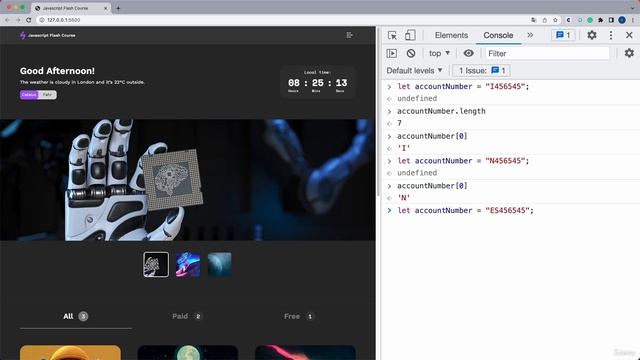View site information icon in address bar
The height and width of the screenshot is (360, 640).
tap(42, 20)
